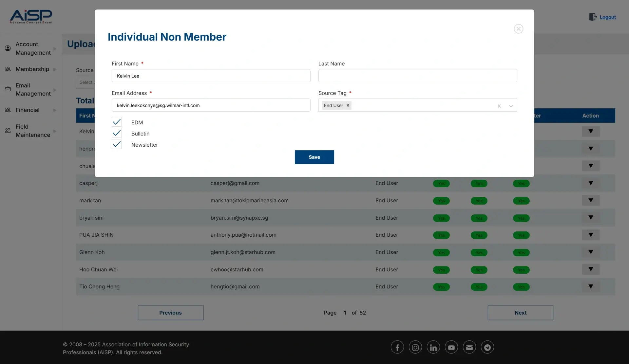629x364 pixels.
Task: Toggle the Bulletin checkbox
Action: pyautogui.click(x=117, y=133)
